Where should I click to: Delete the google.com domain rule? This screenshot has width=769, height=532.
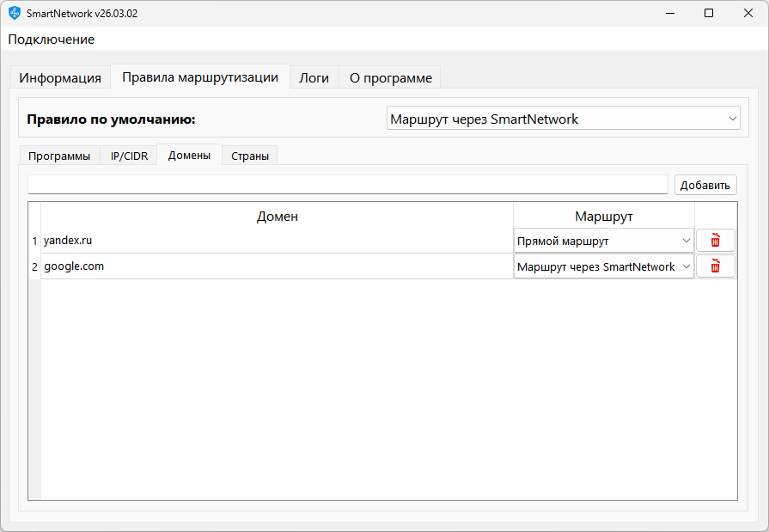pyautogui.click(x=715, y=266)
